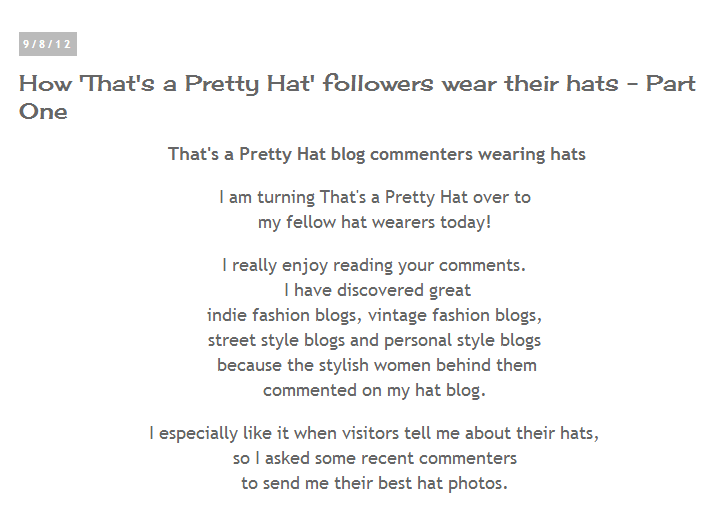Click the sentence 'I really enjoy reading your comments.'
This screenshot has width=703, height=507.
point(374,265)
